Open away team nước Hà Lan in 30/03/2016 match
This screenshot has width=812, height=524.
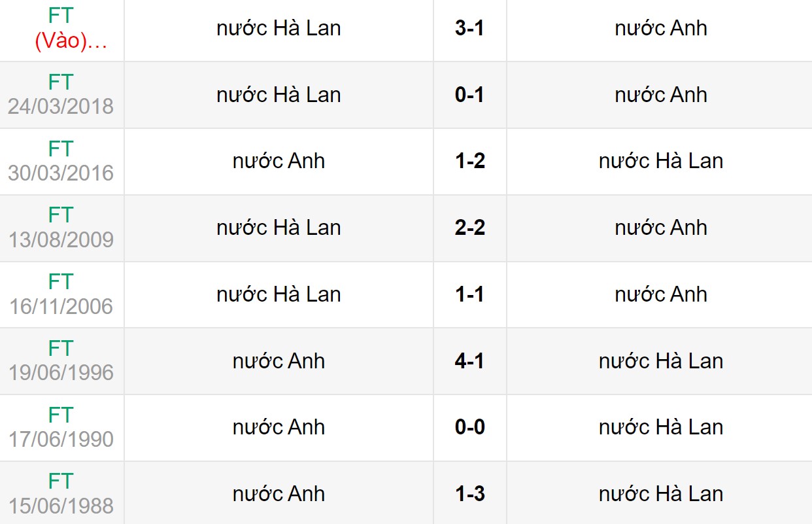coord(661,162)
